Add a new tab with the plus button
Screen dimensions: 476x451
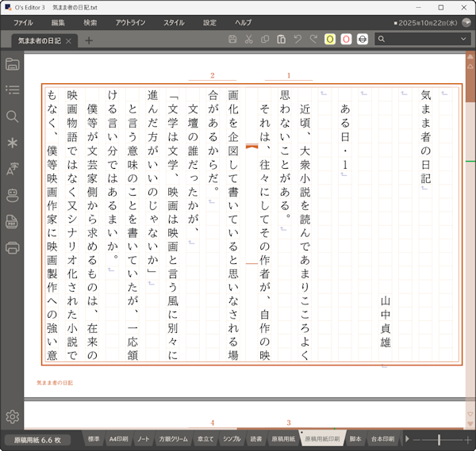(89, 40)
